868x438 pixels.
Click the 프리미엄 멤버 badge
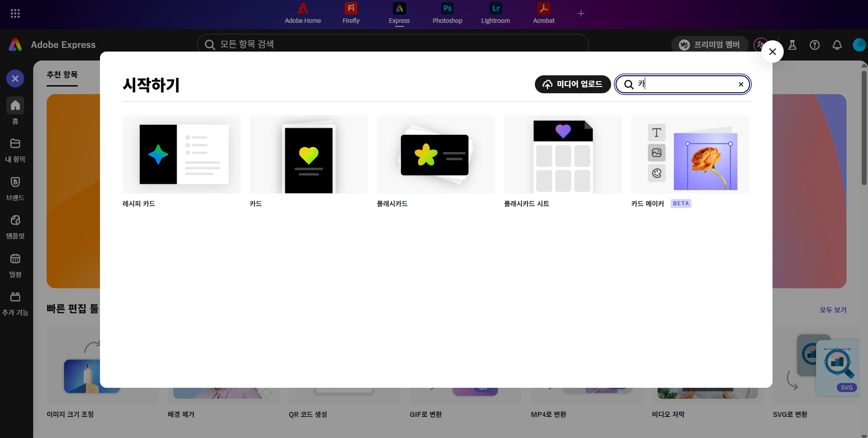[710, 45]
